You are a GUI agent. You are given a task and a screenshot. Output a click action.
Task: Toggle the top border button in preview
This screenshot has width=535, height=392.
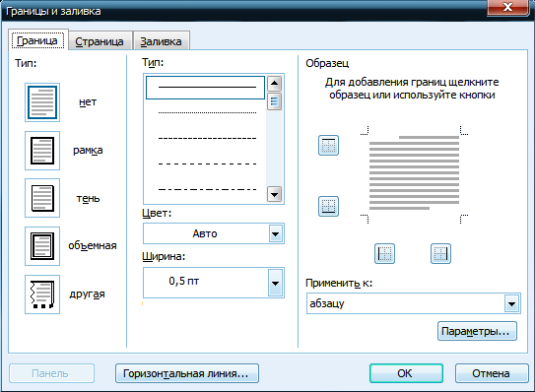coord(328,146)
